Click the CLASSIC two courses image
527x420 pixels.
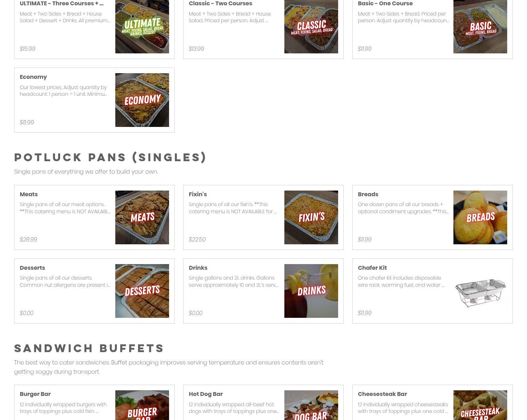tap(311, 27)
